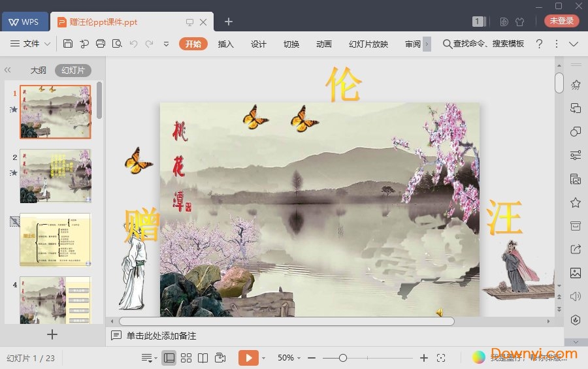Viewport: 588px width, 369px height.
Task: Switch to Slide Sorter view
Action: pos(186,358)
